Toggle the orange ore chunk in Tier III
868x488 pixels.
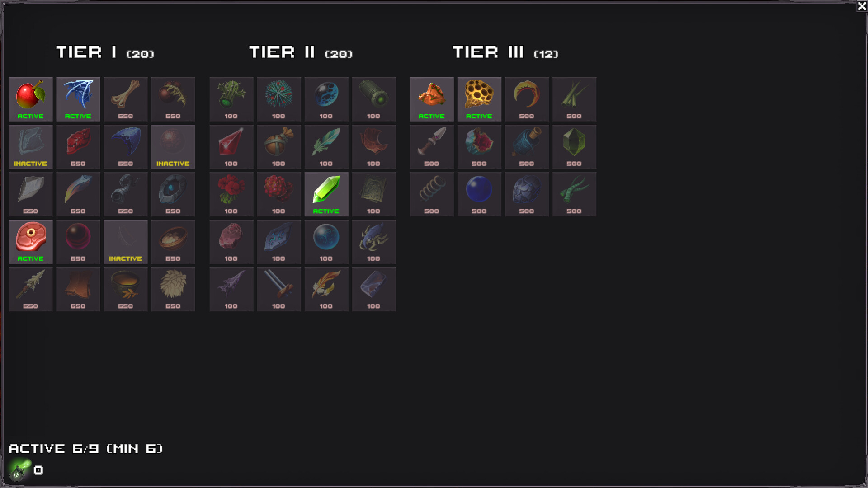tap(432, 99)
